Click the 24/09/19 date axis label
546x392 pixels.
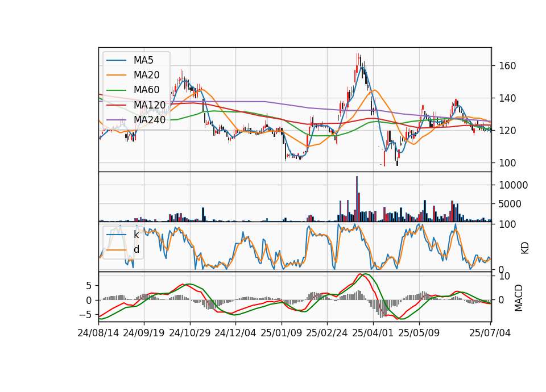(x=144, y=333)
